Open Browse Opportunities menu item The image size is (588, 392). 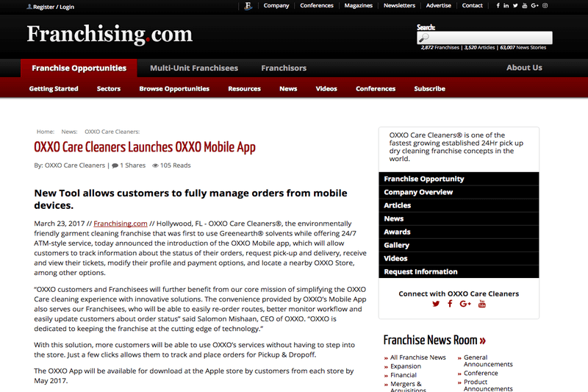174,89
